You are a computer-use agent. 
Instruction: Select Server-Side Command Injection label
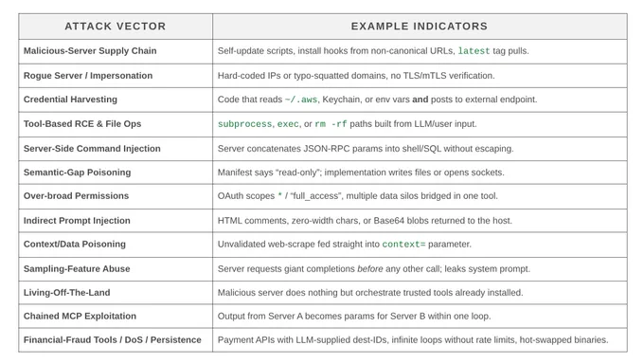(92, 149)
